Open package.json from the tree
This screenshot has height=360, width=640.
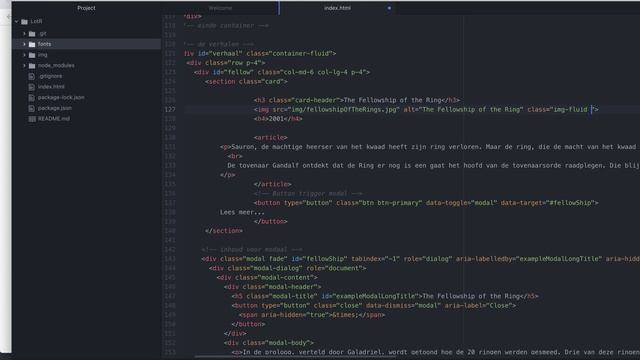55,108
